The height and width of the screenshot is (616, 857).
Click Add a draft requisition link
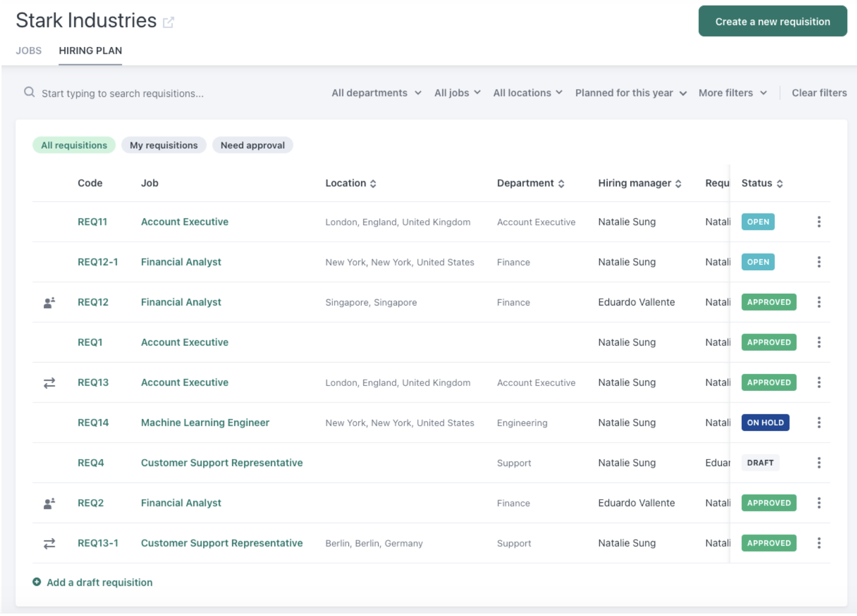click(99, 582)
